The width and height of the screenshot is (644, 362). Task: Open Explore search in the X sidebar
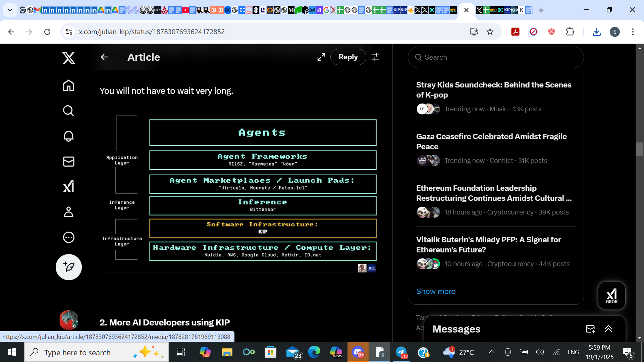tap(69, 111)
